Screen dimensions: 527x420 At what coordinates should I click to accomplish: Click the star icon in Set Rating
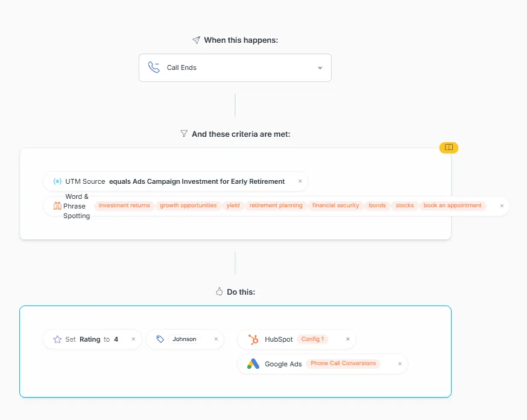tap(57, 339)
